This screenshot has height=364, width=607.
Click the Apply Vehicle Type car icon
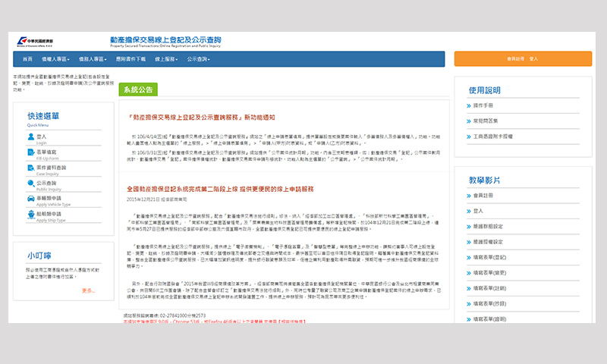click(31, 199)
